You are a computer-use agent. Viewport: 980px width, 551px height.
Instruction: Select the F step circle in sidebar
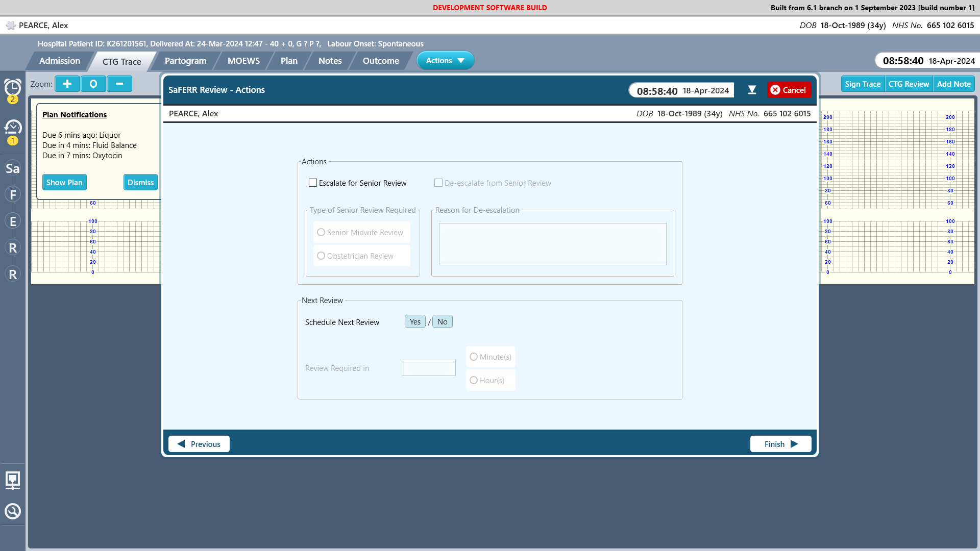pyautogui.click(x=13, y=194)
